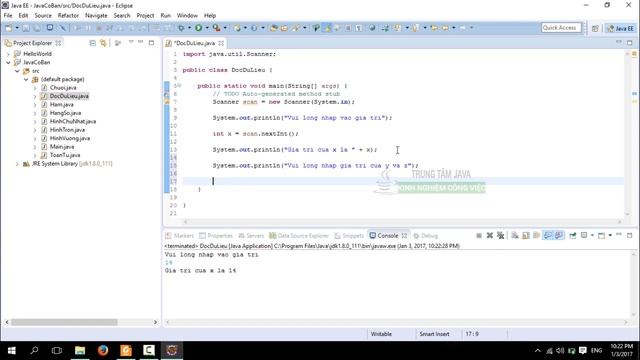Open the Source menu

click(43, 16)
